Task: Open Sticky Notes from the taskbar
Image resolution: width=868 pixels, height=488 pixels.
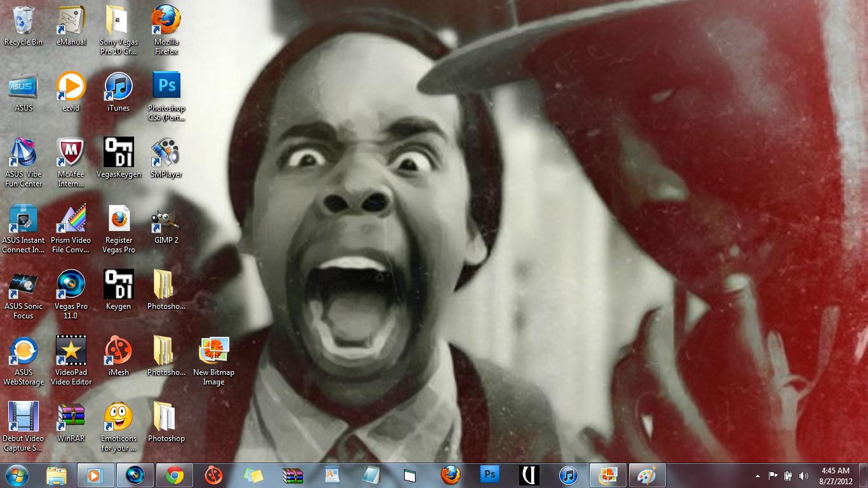Action: pos(254,475)
